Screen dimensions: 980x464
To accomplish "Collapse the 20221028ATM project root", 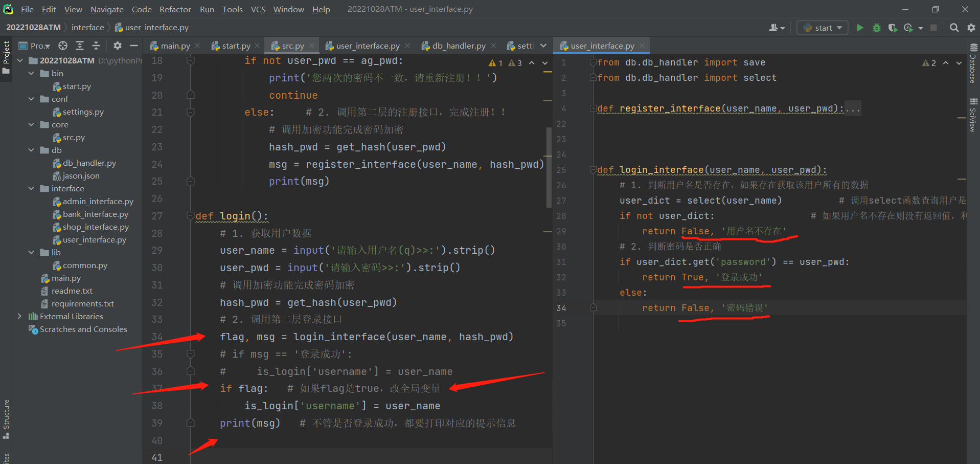I will tap(20, 60).
